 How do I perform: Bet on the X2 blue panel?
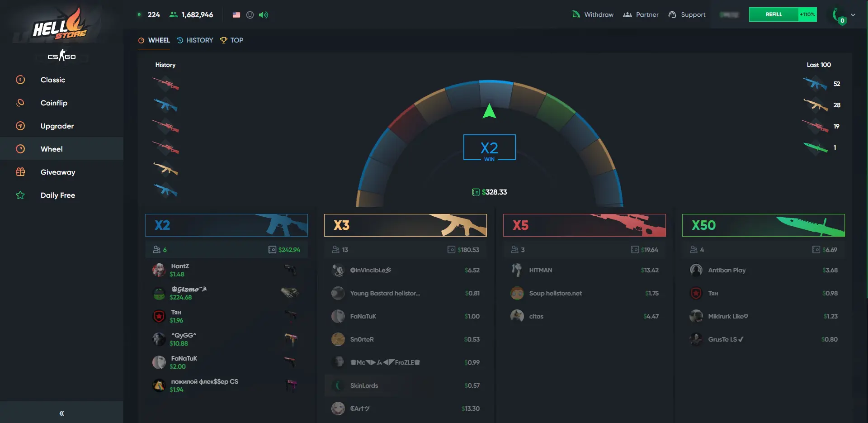[226, 225]
